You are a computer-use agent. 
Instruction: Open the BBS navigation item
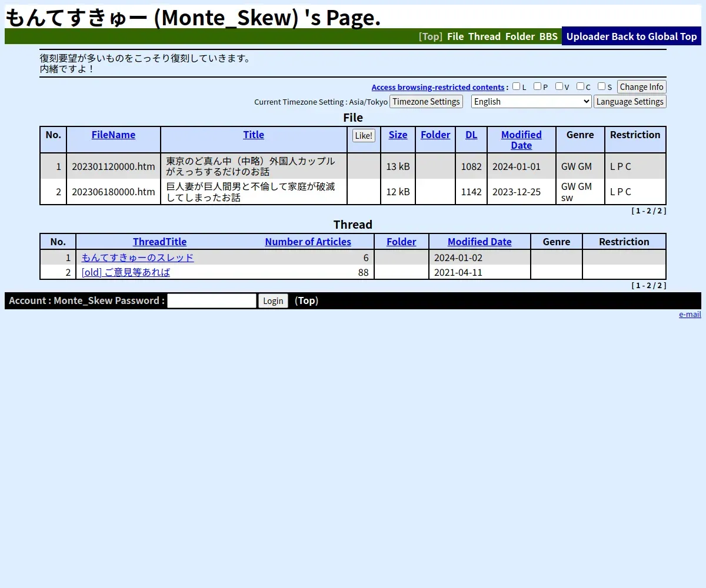point(548,36)
